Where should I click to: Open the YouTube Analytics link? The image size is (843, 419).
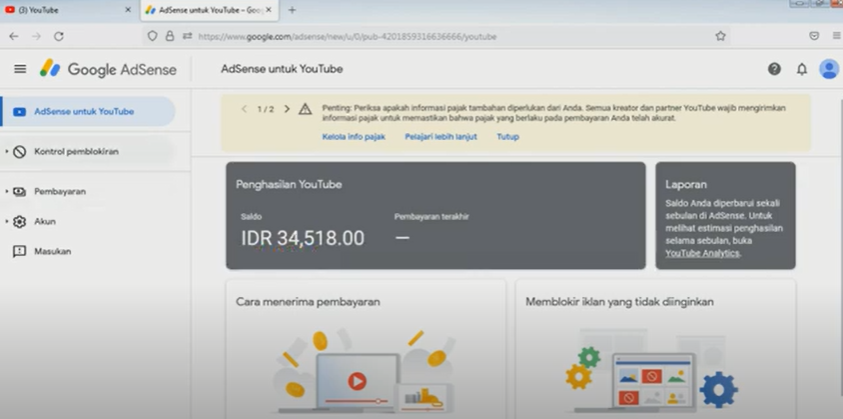click(x=702, y=253)
